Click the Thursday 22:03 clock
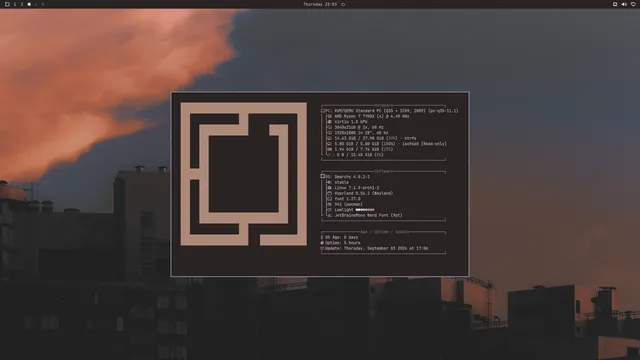Screen dimensions: 640x360 click(320, 4)
